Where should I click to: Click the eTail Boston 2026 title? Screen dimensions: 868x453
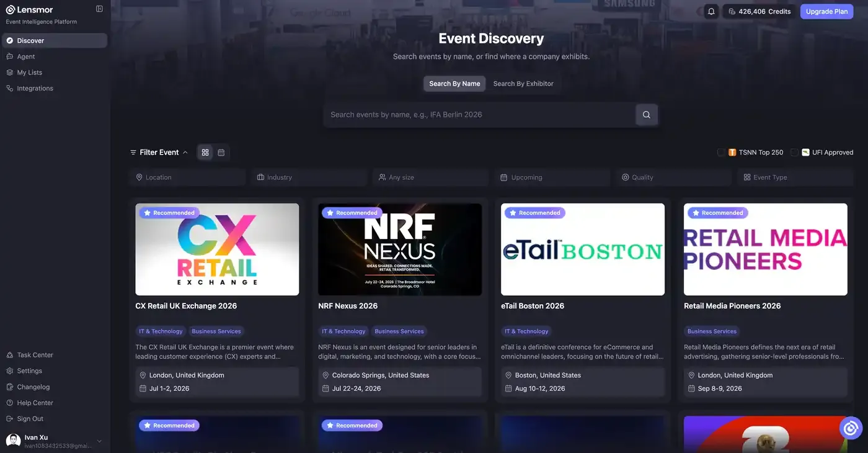point(533,306)
